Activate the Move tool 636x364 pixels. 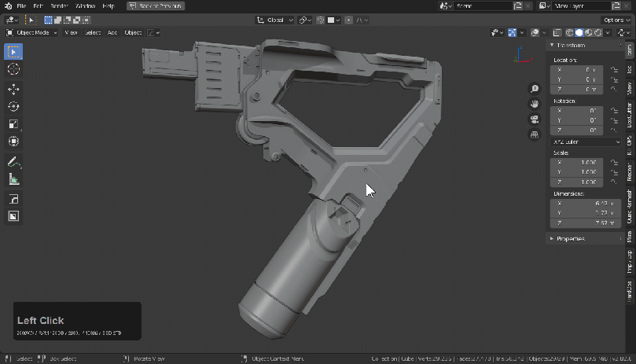point(13,89)
